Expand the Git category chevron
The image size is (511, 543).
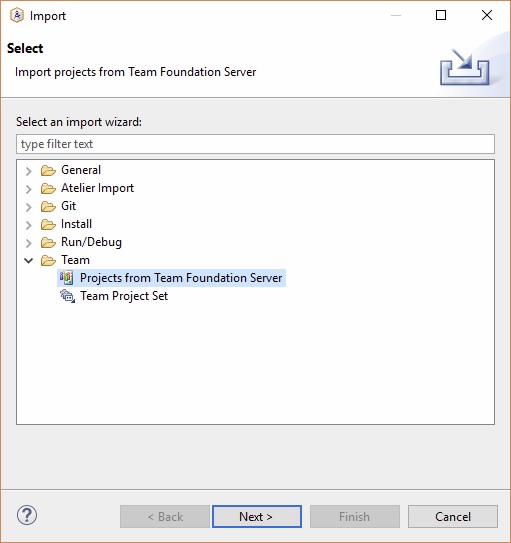click(x=29, y=207)
